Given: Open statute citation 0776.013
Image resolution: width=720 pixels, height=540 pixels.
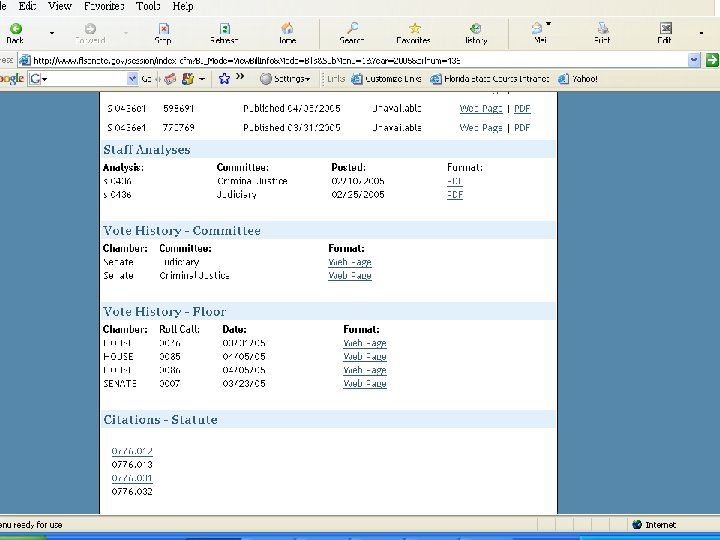Looking at the screenshot, I should click(x=132, y=465).
